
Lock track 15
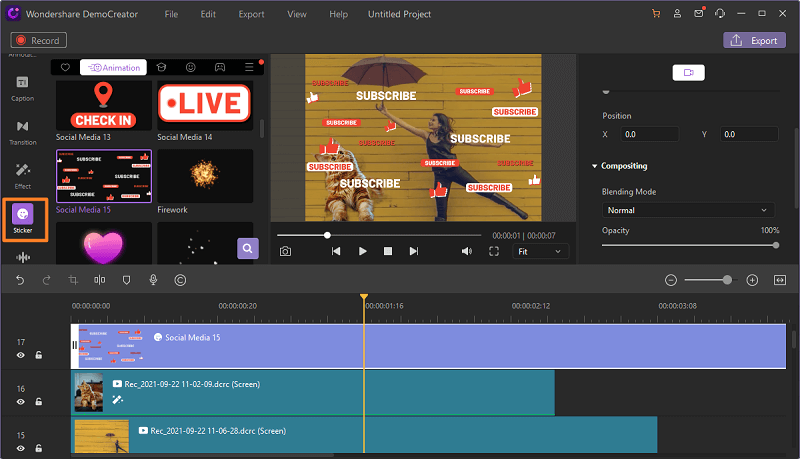39,448
